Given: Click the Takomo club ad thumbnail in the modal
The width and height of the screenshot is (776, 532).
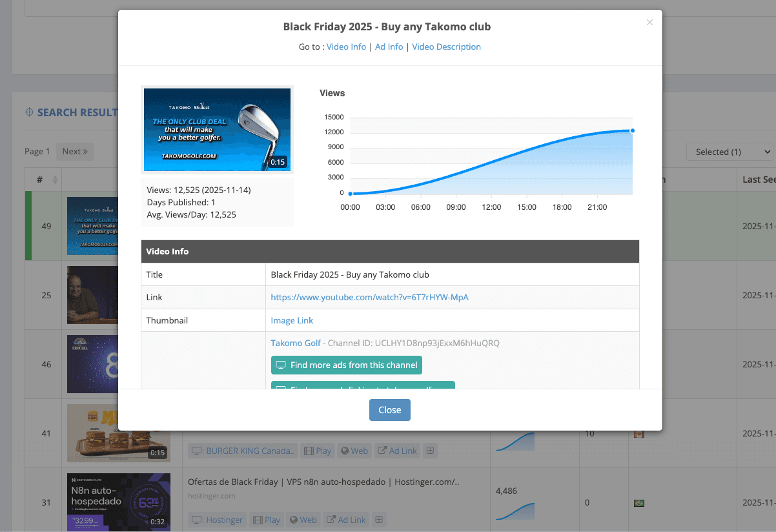Looking at the screenshot, I should point(217,129).
